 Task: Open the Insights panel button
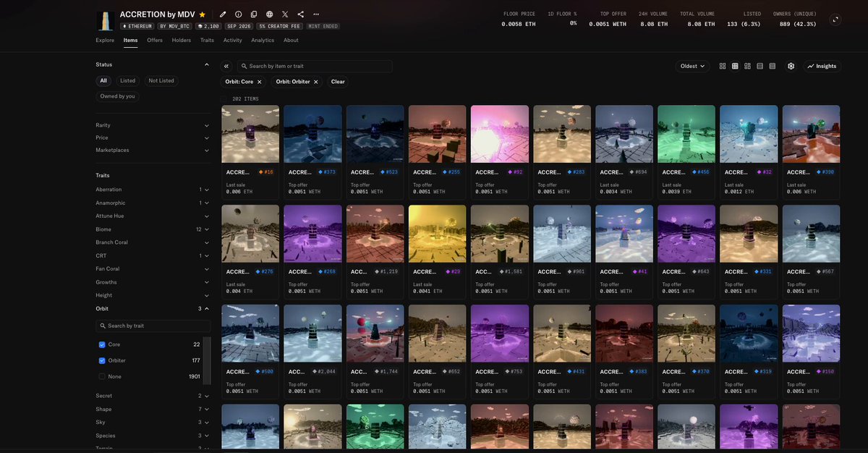pos(822,66)
